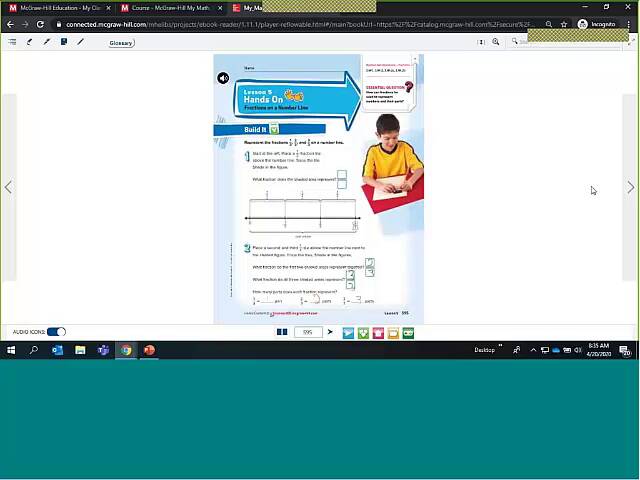Select the highlighter tool in the toolbar
The width and height of the screenshot is (640, 480).
point(46,42)
